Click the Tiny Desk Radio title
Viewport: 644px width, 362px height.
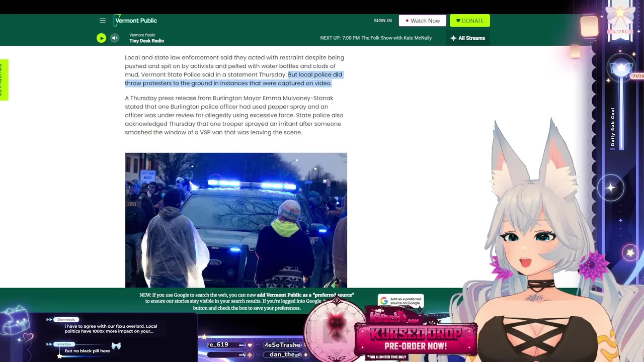click(146, 41)
